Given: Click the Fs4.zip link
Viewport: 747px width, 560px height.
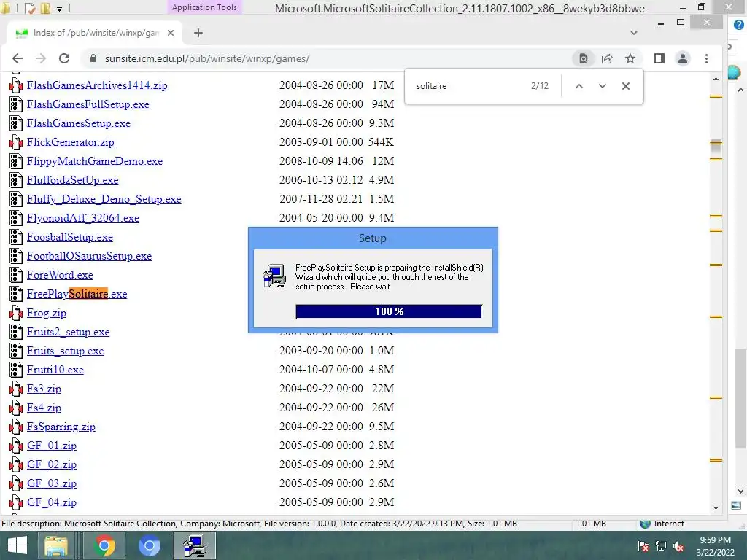Looking at the screenshot, I should point(44,408).
